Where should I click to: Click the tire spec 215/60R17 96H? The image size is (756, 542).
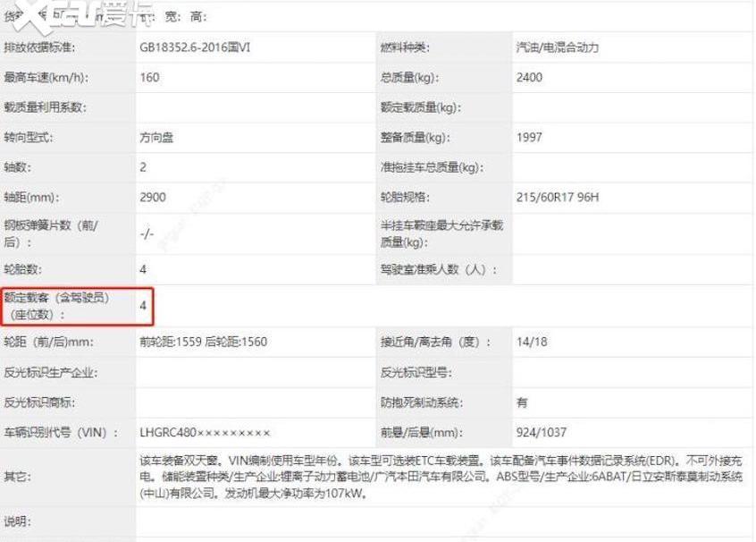point(558,198)
